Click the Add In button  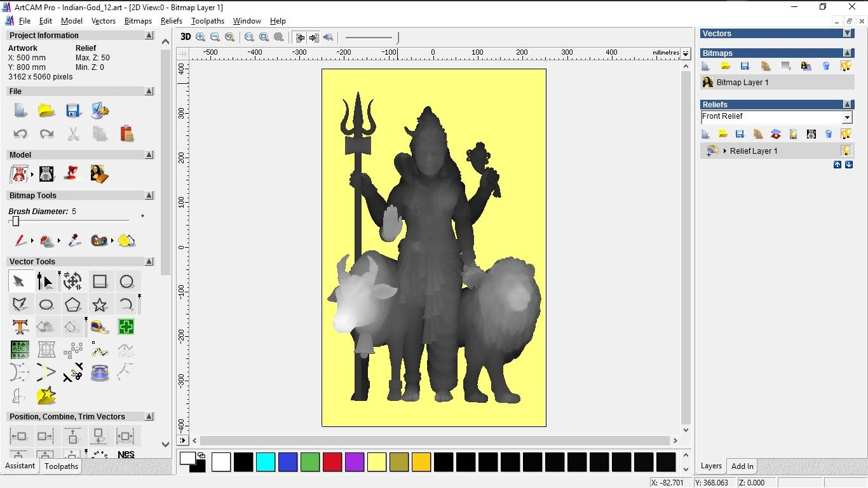742,466
